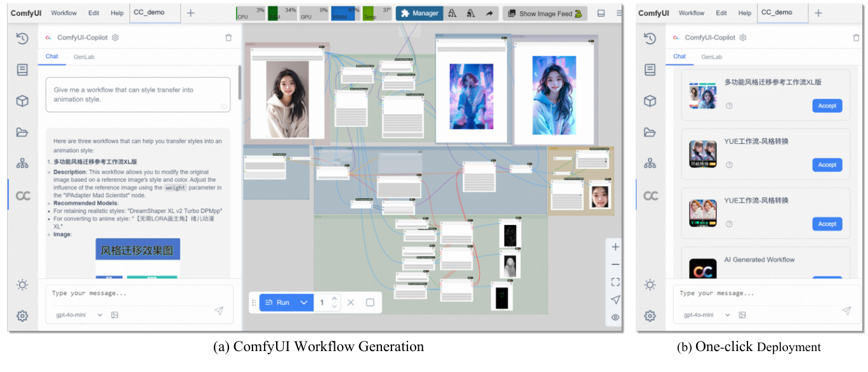Viewport: 868px width, 372px height.
Task: Increase the batch count next to Run
Action: (335, 298)
